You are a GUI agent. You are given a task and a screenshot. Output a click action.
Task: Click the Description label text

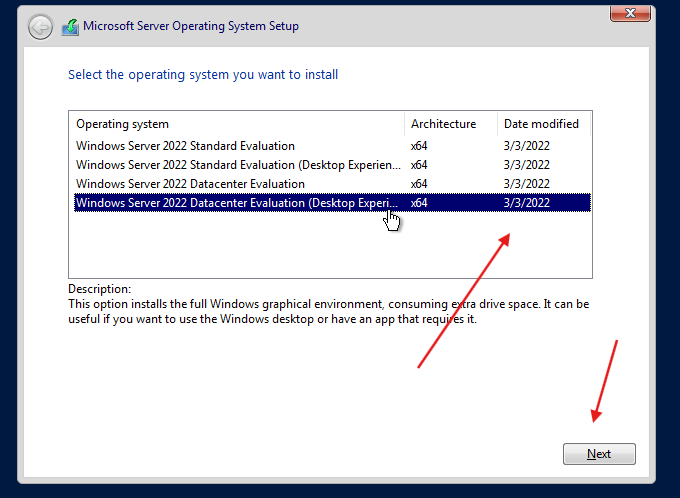click(x=99, y=289)
